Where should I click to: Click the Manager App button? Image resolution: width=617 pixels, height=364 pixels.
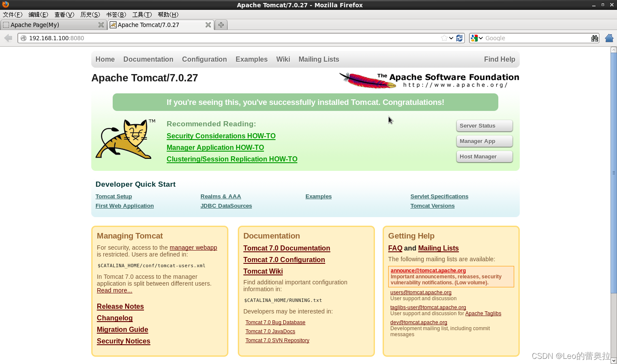484,141
